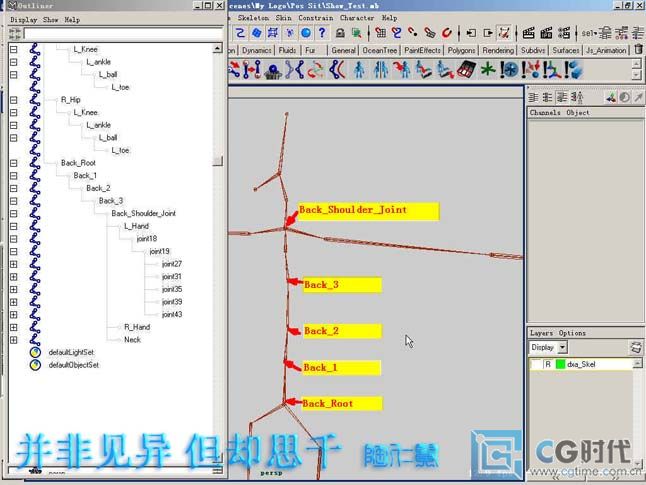
Task: Click the exclamation blue cube shelf icon
Action: (x=573, y=70)
